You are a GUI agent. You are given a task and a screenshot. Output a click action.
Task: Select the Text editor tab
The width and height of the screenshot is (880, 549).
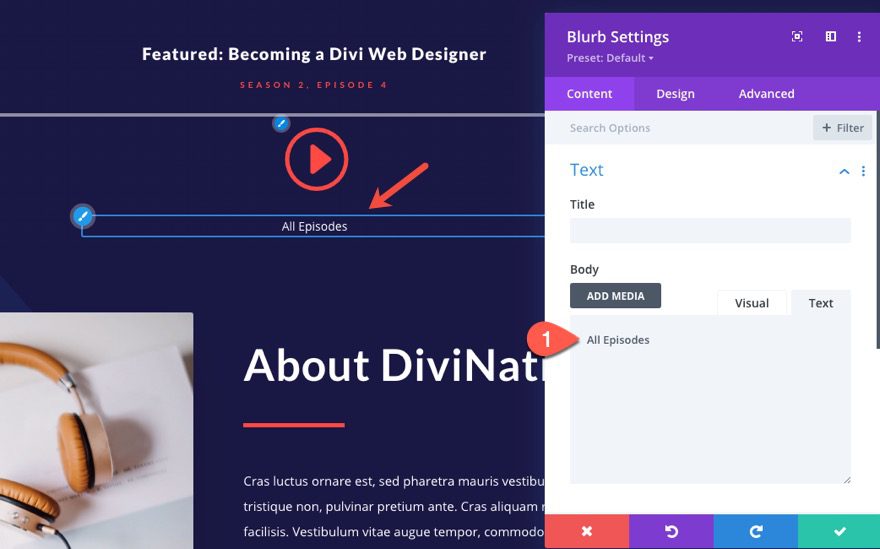tap(821, 303)
